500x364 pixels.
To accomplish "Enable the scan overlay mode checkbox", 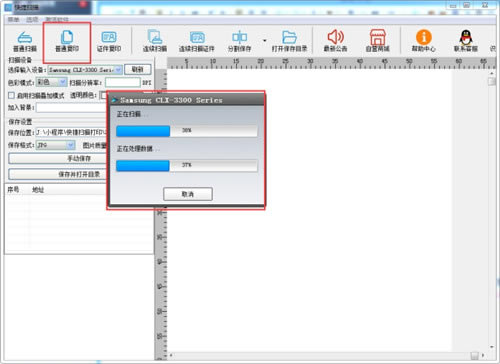I will tap(11, 96).
